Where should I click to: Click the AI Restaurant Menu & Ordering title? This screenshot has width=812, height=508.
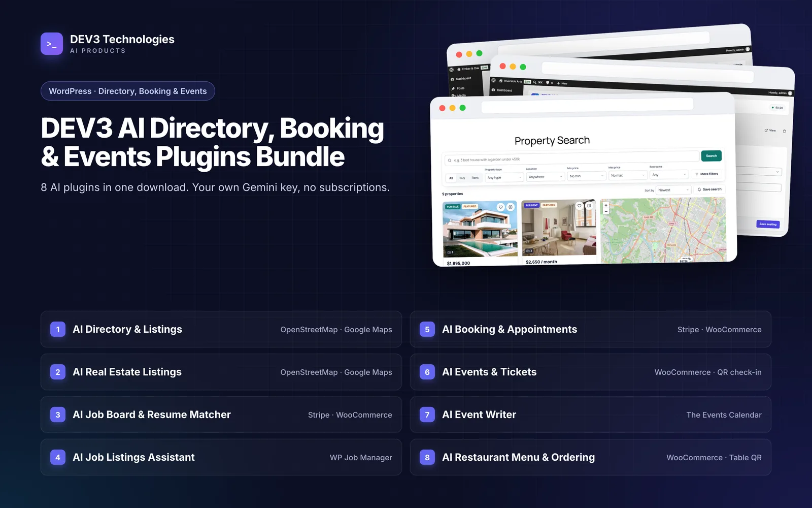point(518,457)
